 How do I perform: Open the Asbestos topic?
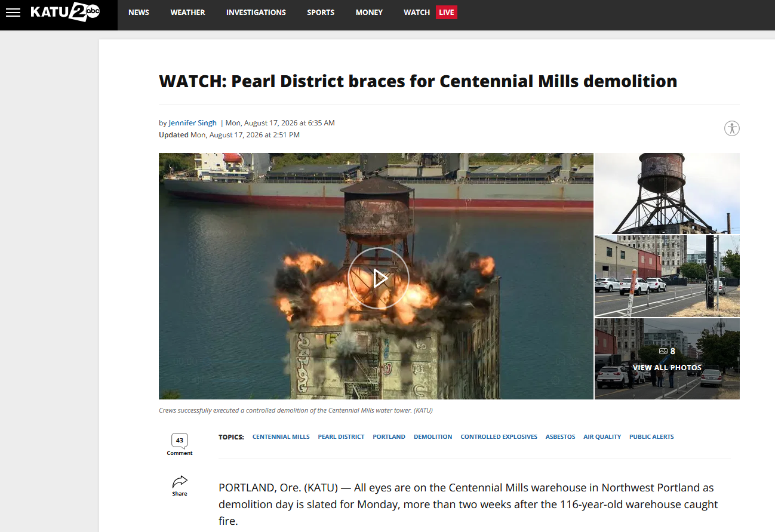point(560,437)
